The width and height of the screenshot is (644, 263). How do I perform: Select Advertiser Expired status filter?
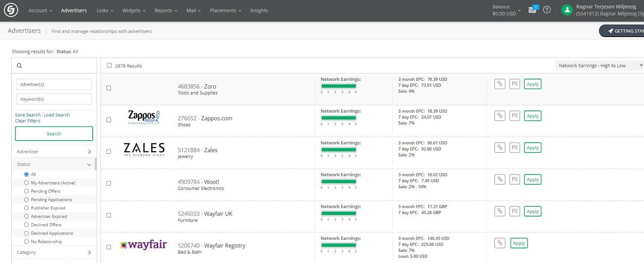point(27,216)
